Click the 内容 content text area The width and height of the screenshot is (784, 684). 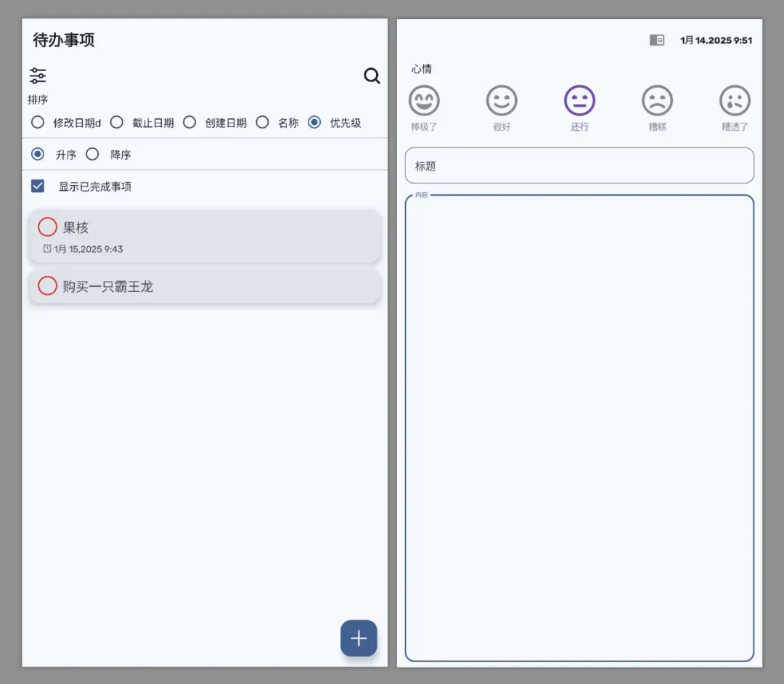point(579,428)
